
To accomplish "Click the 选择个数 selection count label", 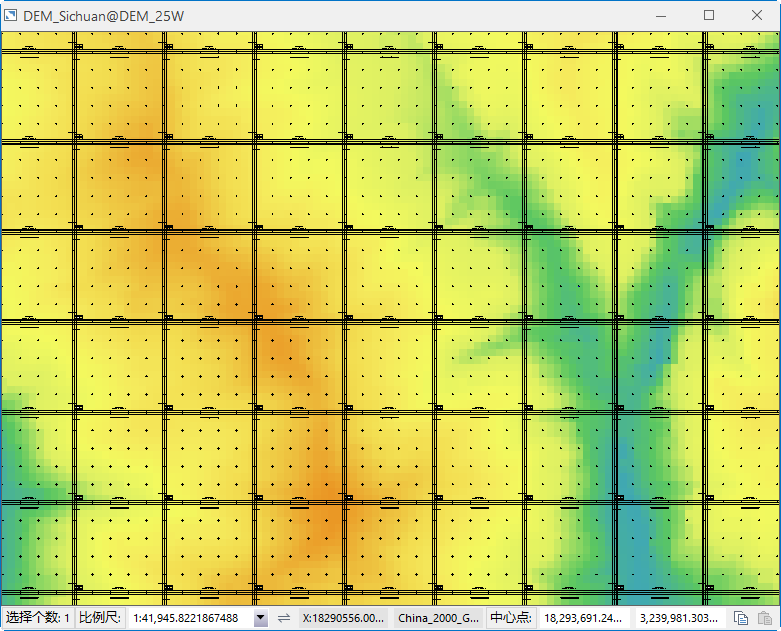I will (x=36, y=619).
